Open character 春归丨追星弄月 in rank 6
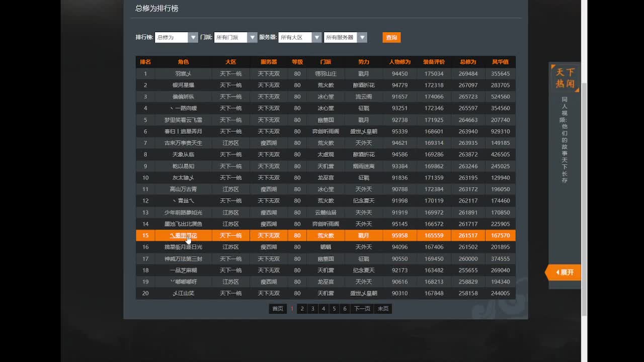 pyautogui.click(x=183, y=131)
